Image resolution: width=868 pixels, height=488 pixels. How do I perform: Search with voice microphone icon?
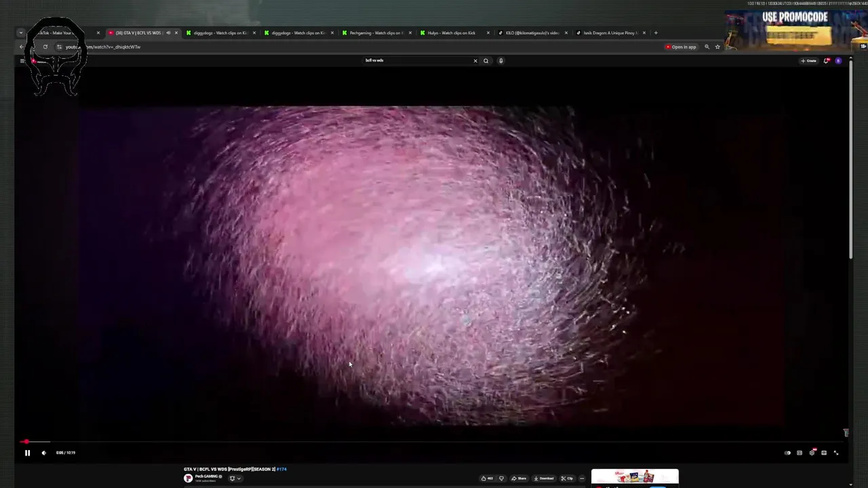(x=501, y=60)
